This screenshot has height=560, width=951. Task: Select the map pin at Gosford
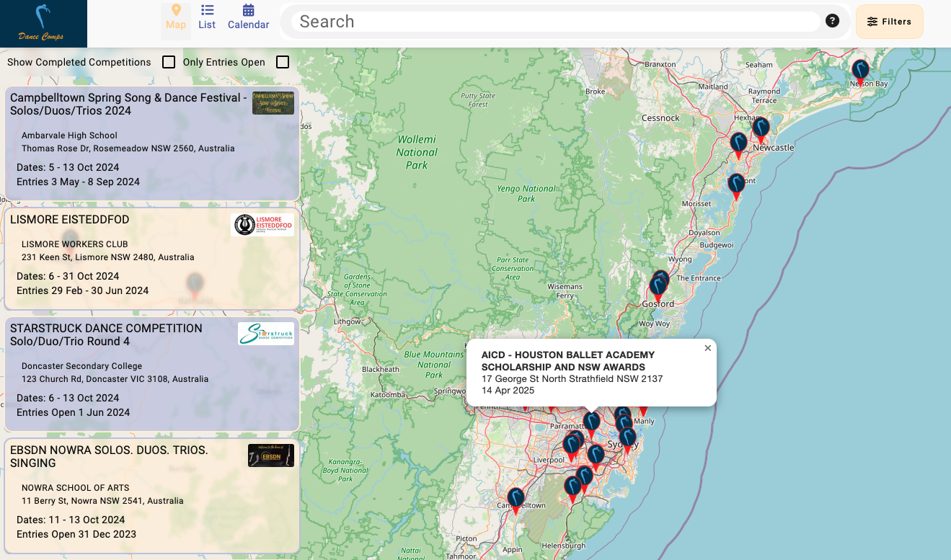pos(658,290)
